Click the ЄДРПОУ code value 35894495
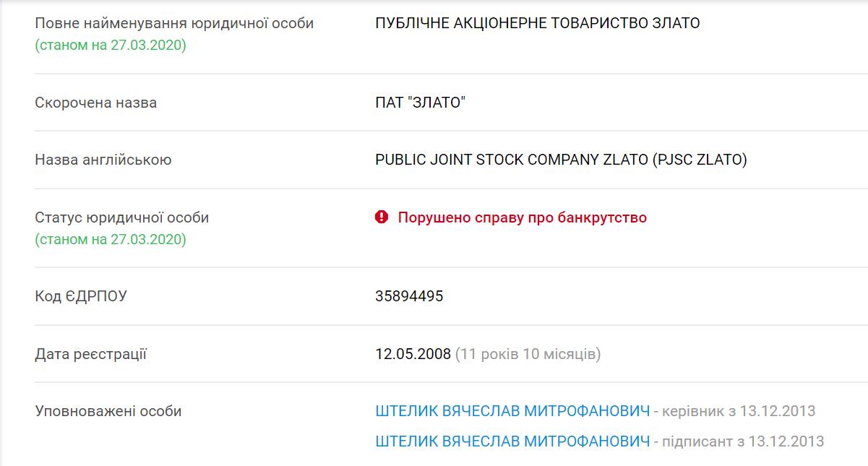This screenshot has height=466, width=868. pyautogui.click(x=409, y=296)
